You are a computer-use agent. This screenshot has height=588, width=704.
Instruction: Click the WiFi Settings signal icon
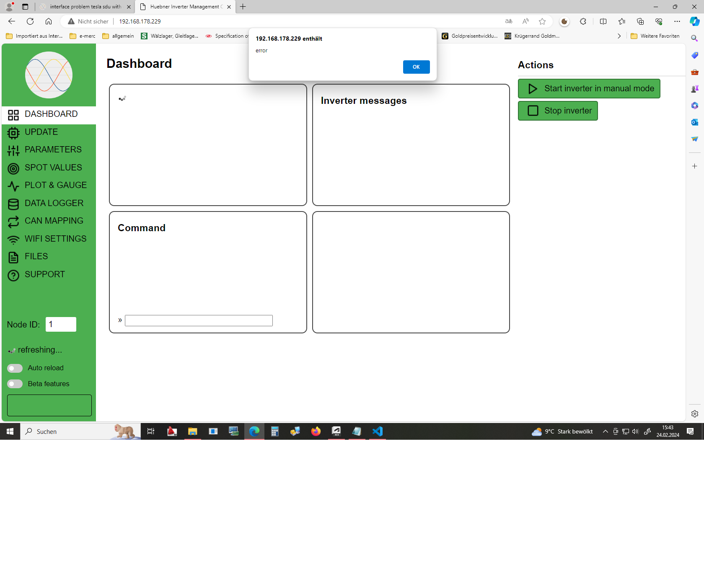[13, 240]
